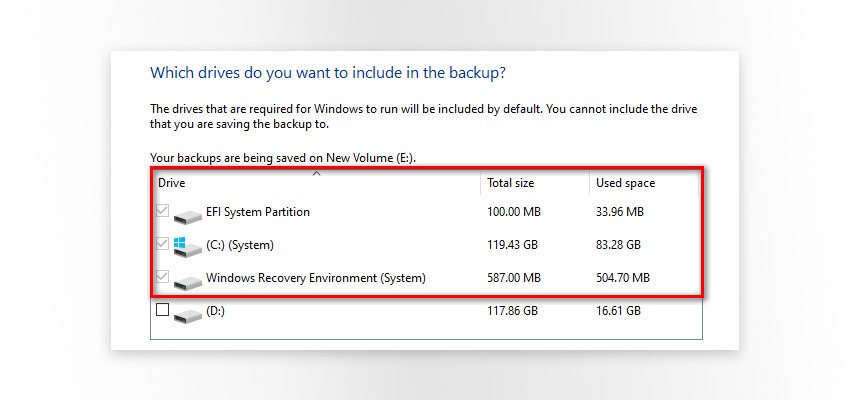Viewport: 850px width, 400px height.
Task: Click the 119.43 GB total size cell
Action: click(x=512, y=245)
